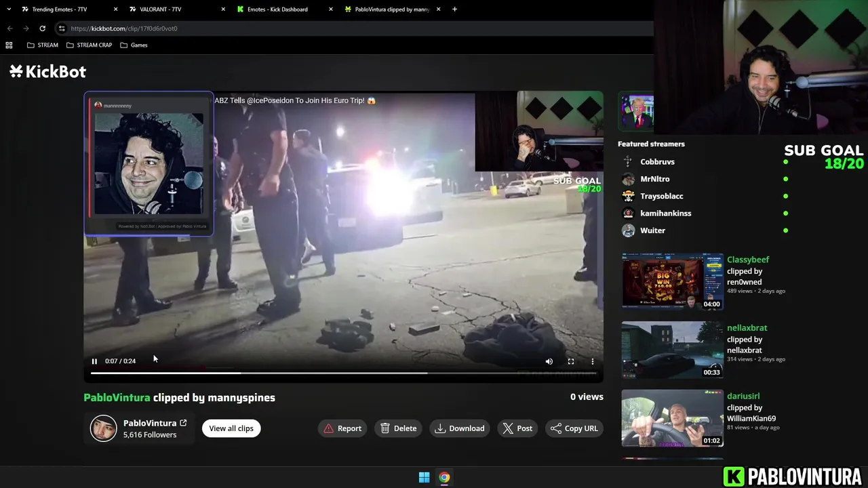The image size is (868, 488).
Task: Click View all clips button
Action: click(231, 428)
